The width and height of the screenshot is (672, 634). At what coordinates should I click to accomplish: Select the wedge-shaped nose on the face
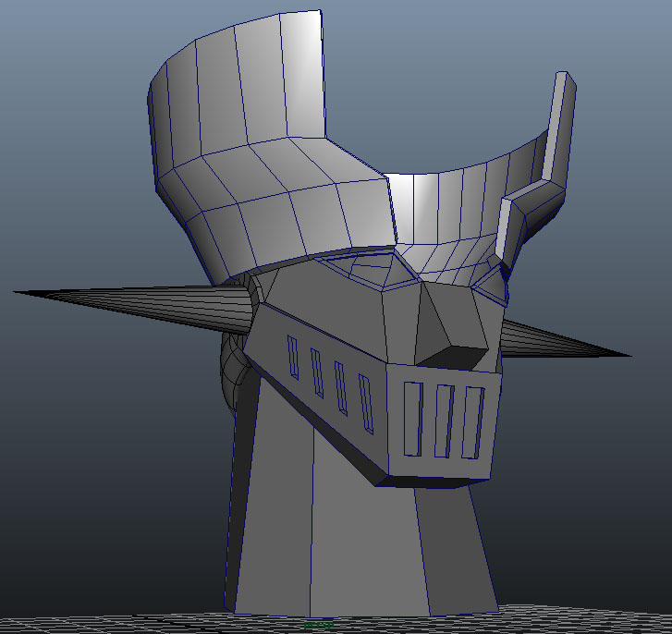pyautogui.click(x=450, y=327)
